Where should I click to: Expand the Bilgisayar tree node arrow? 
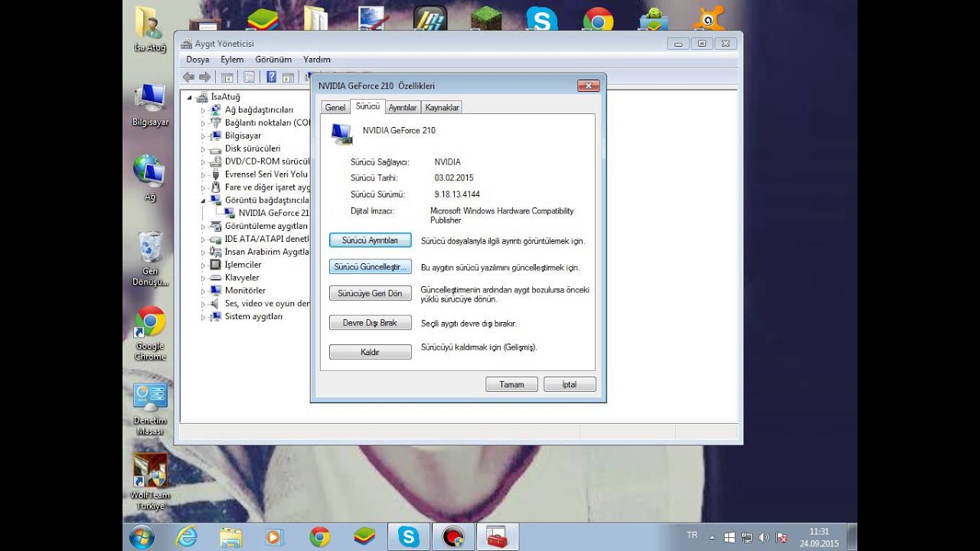click(x=204, y=136)
